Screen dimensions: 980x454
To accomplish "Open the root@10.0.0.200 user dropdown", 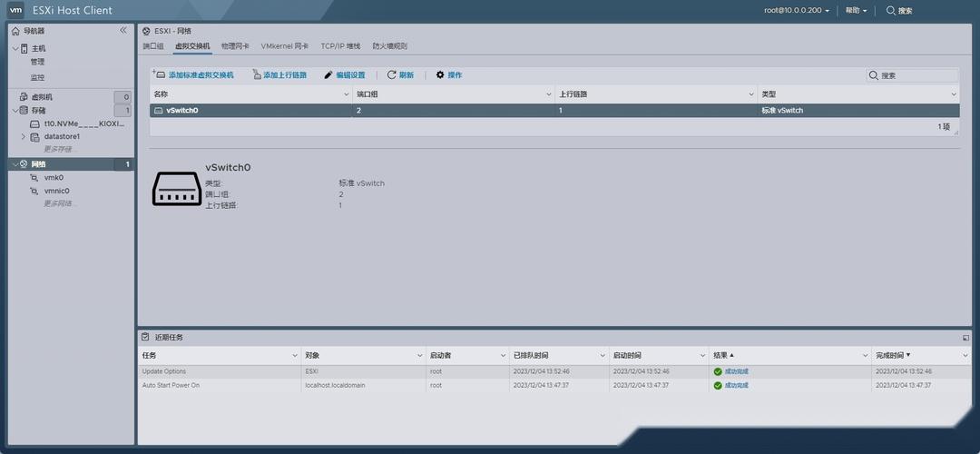I will (x=797, y=11).
